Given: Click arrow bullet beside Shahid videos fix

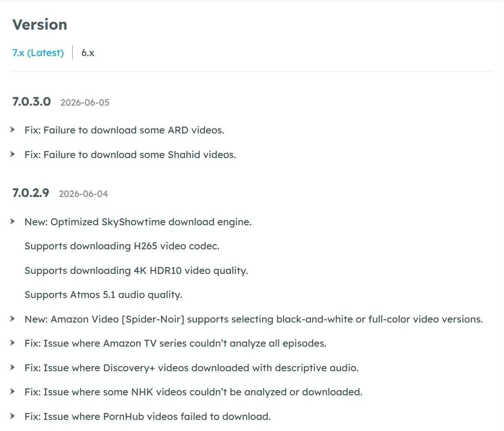Looking at the screenshot, I should [x=13, y=154].
